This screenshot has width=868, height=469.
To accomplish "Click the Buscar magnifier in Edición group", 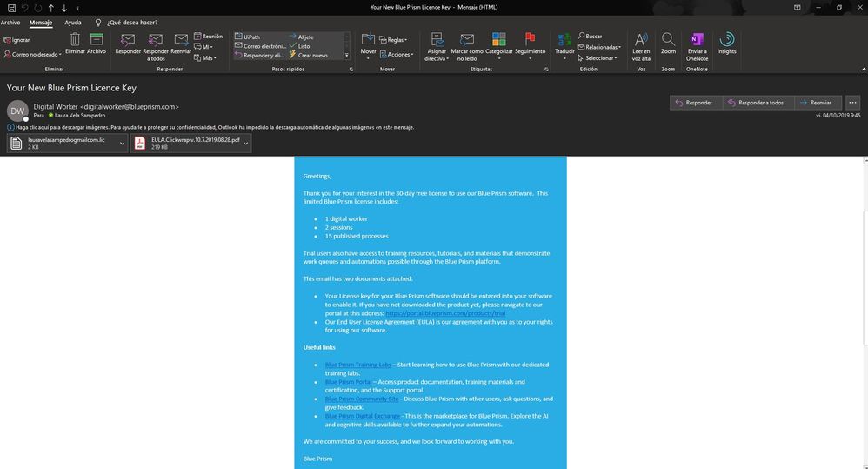I will [x=590, y=36].
